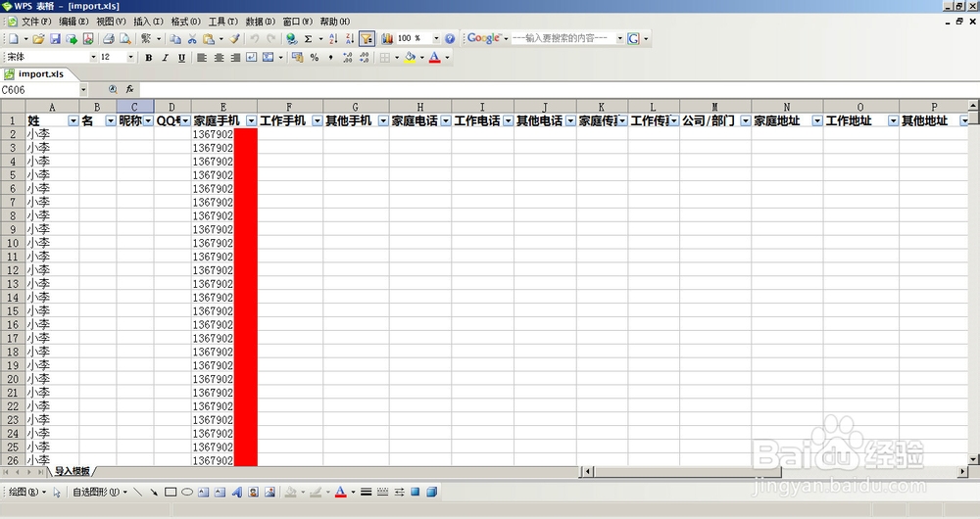Copy selection using the copy icon

pyautogui.click(x=175, y=39)
